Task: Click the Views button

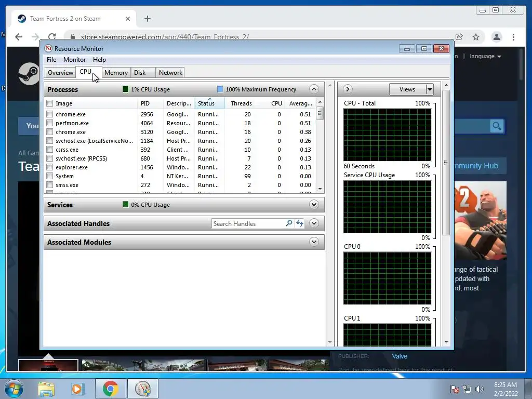Action: click(407, 89)
